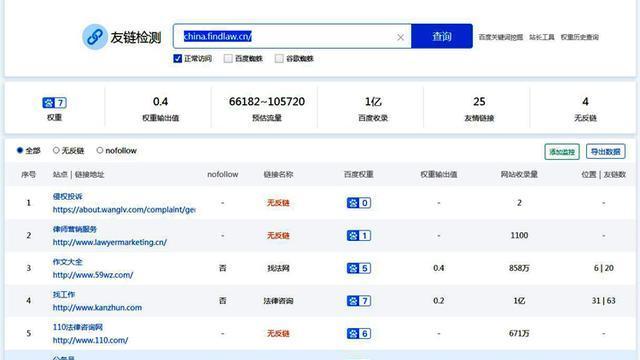This screenshot has height=360, width=640.
Task: Click into the china.findlaw.cn/ URL input field
Action: tap(292, 36)
